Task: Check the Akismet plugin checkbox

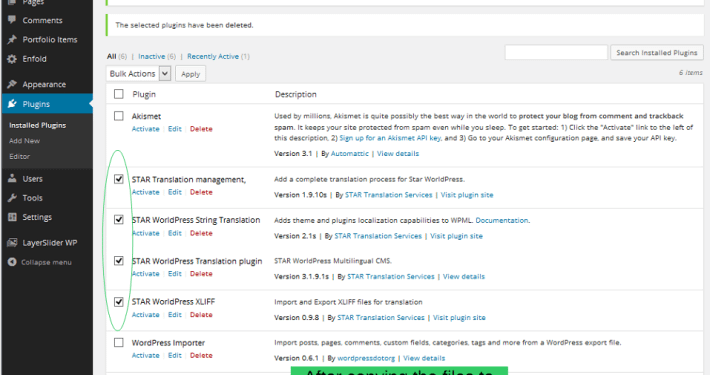Action: coord(119,116)
